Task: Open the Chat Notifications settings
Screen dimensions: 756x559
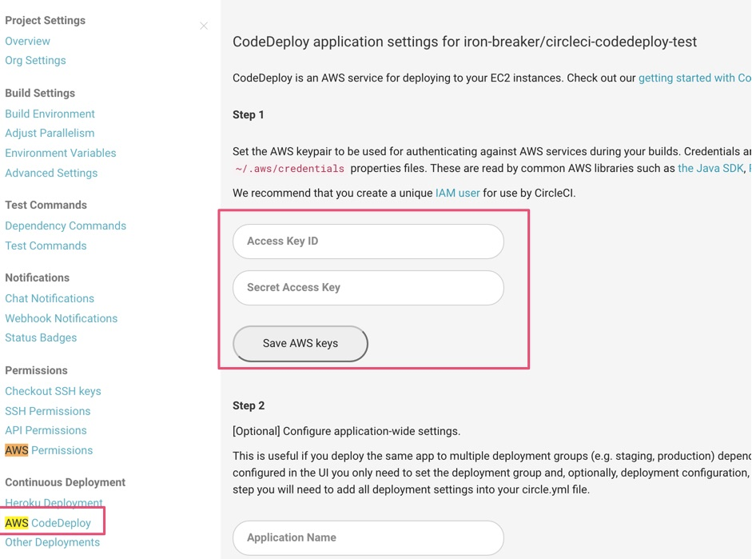Action: (x=50, y=297)
